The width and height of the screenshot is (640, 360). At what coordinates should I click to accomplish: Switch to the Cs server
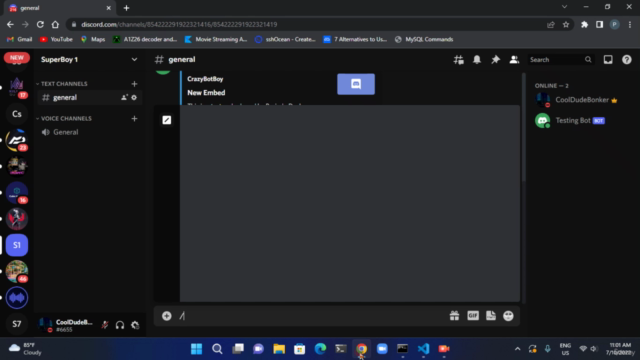click(17, 114)
